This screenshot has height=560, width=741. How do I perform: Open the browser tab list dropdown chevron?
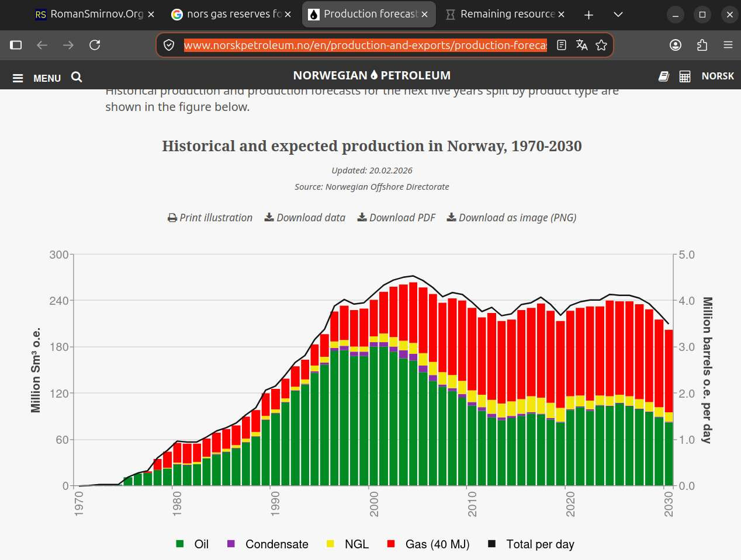pyautogui.click(x=618, y=14)
